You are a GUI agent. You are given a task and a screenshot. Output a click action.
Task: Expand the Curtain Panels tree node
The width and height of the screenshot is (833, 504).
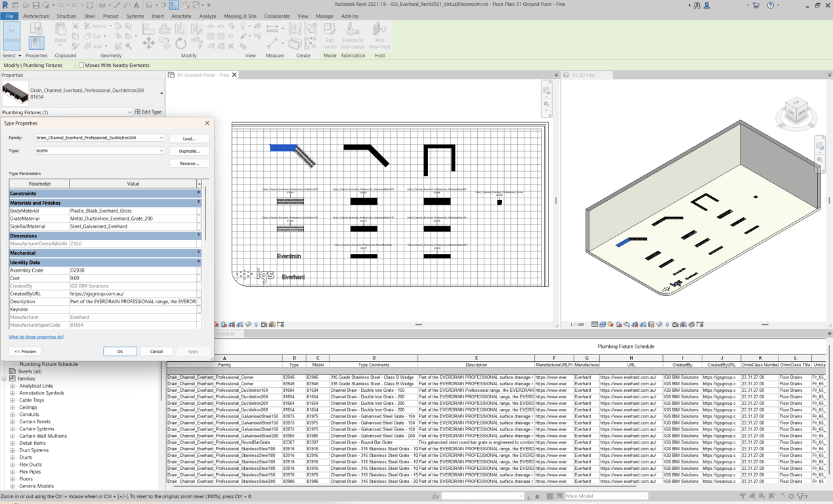[x=12, y=422]
